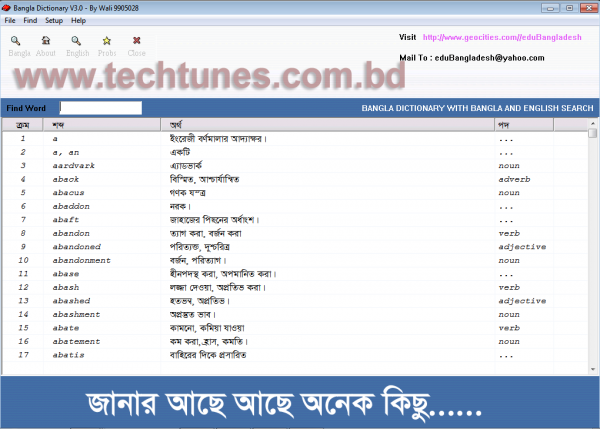Click the meaning 'এ্যাডভার্ক'
This screenshot has width=600, height=429.
(x=186, y=166)
